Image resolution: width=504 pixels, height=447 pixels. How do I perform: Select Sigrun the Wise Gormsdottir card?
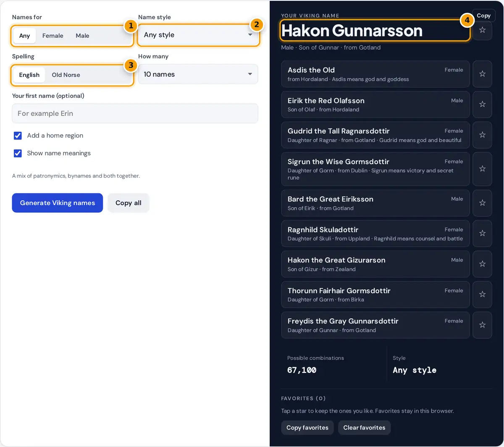pyautogui.click(x=375, y=169)
